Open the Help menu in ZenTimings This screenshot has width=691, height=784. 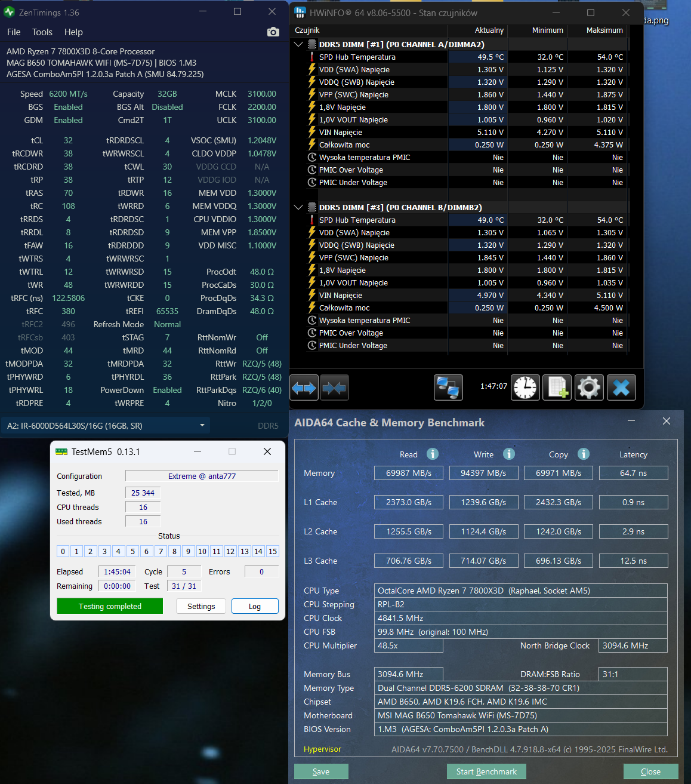[x=73, y=32]
